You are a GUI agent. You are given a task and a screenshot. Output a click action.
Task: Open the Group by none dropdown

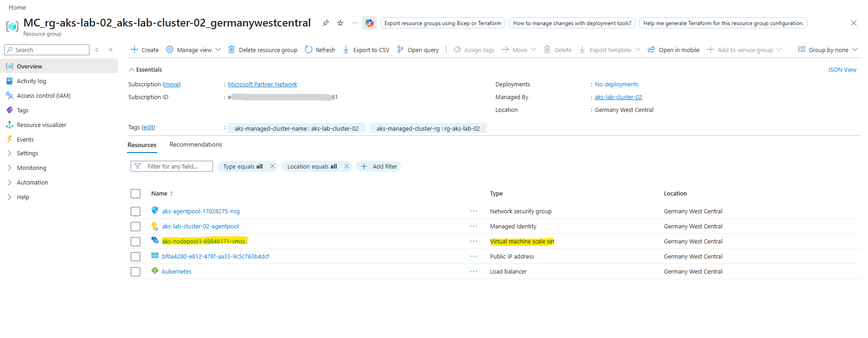click(x=827, y=50)
